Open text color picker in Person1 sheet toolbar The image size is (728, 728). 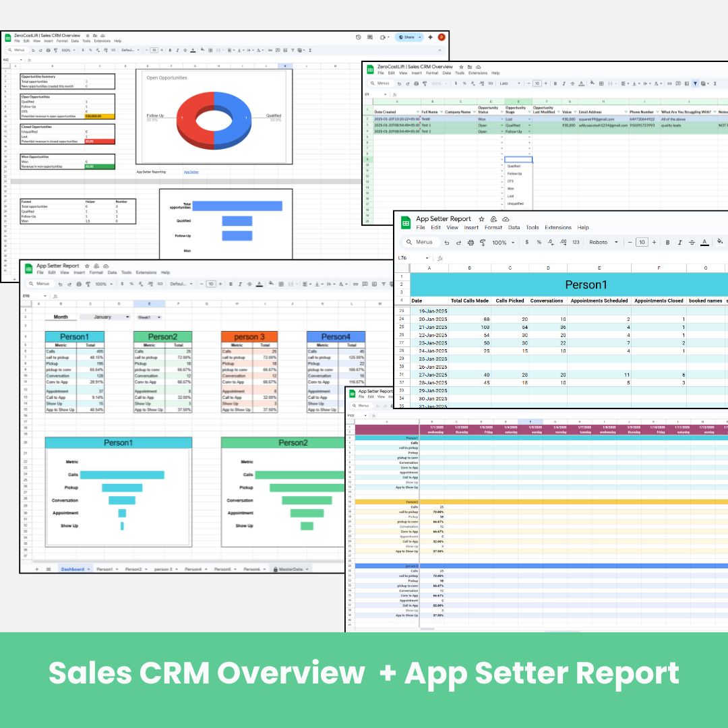click(x=704, y=242)
